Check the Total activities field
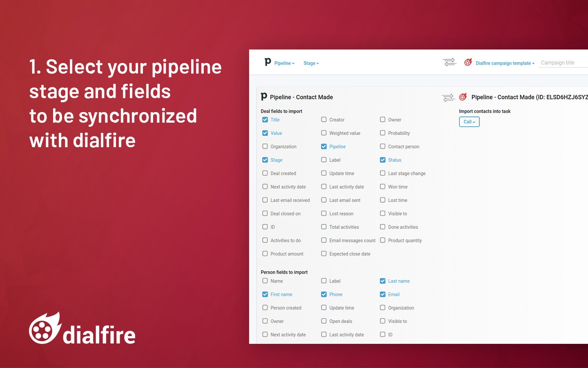The width and height of the screenshot is (588, 368). [x=324, y=227]
